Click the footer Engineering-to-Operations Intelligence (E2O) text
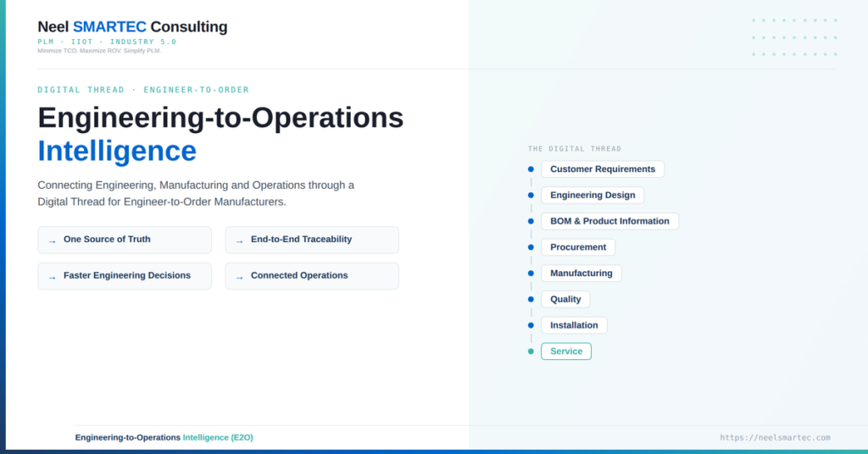 pos(164,437)
